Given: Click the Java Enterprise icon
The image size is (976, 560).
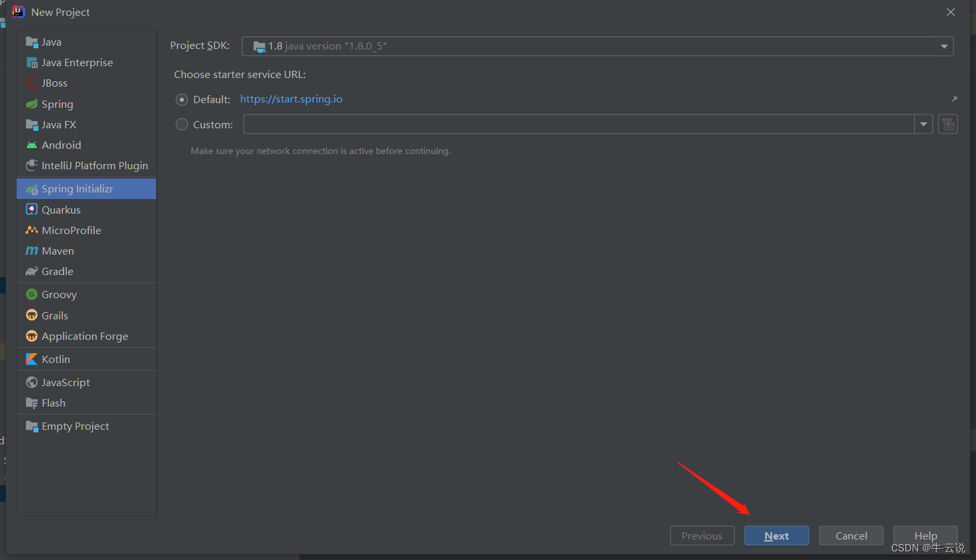Looking at the screenshot, I should pos(32,63).
